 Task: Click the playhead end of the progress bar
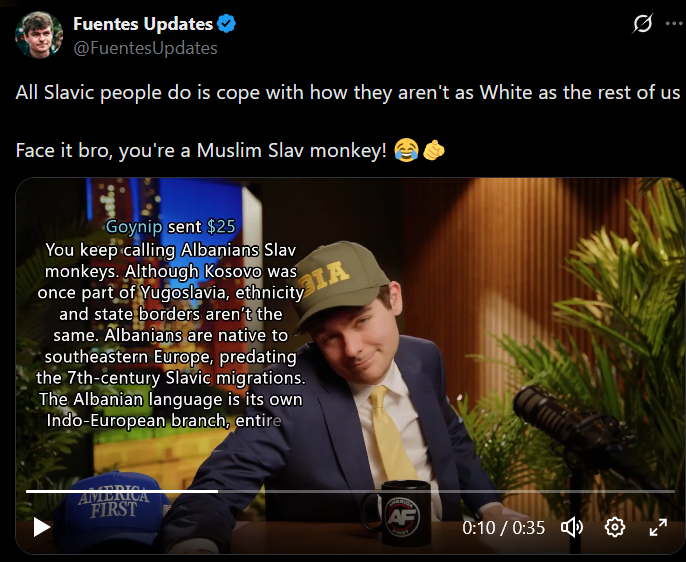[x=217, y=492]
